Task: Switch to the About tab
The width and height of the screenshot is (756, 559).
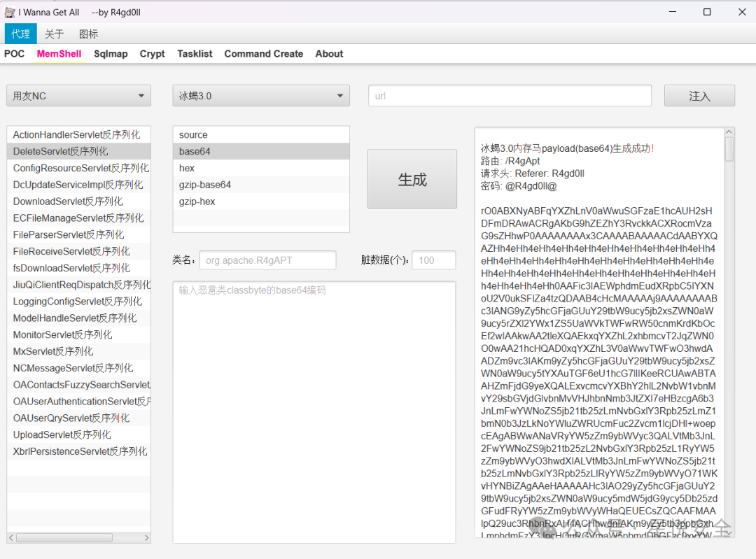Action: pos(329,54)
